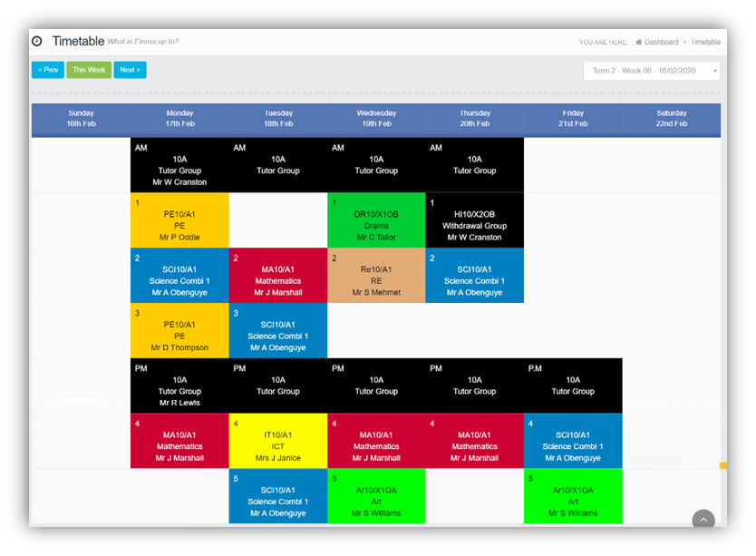This screenshot has width=756, height=556.
Task: Open the Dashboard breadcrumb link
Action: click(661, 42)
